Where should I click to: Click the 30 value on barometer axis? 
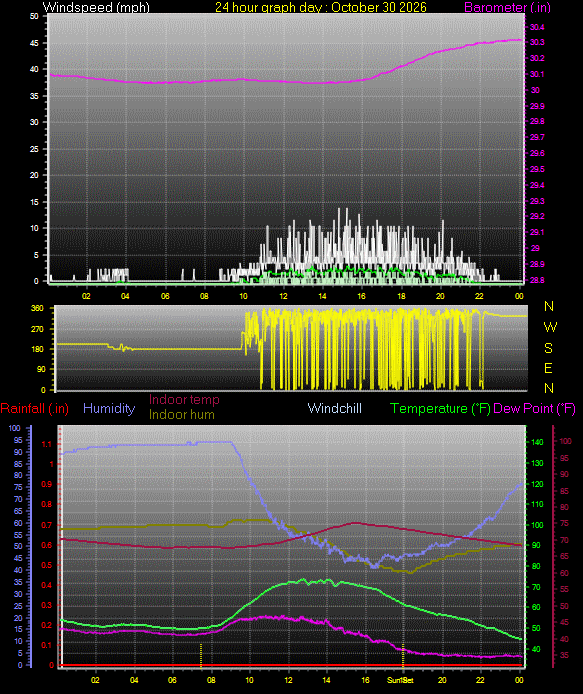pyautogui.click(x=535, y=90)
